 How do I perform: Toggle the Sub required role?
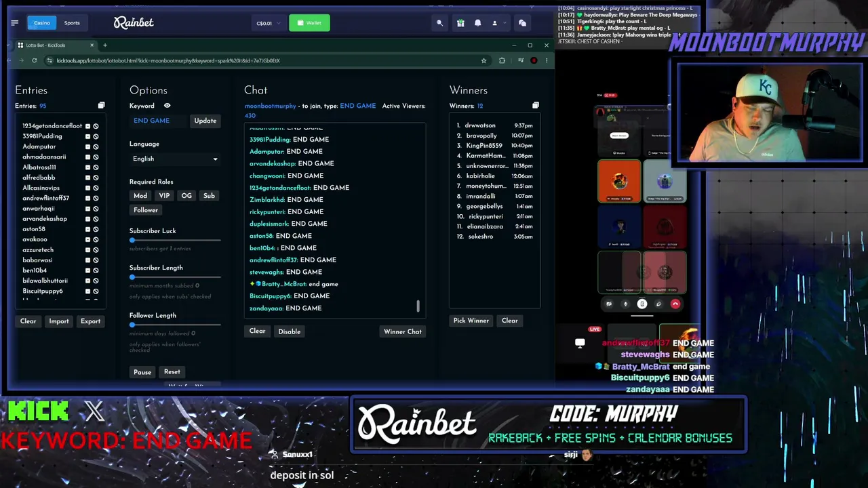pos(209,196)
